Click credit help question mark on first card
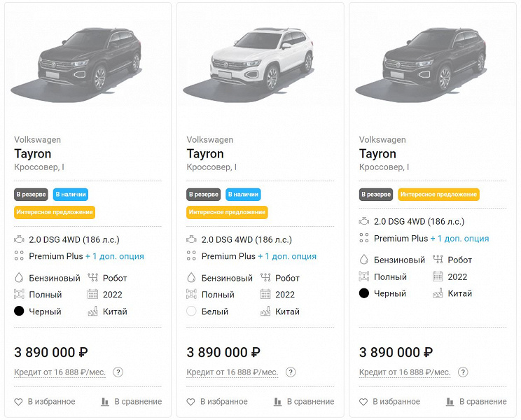This screenshot has height=420, width=521. coord(118,372)
